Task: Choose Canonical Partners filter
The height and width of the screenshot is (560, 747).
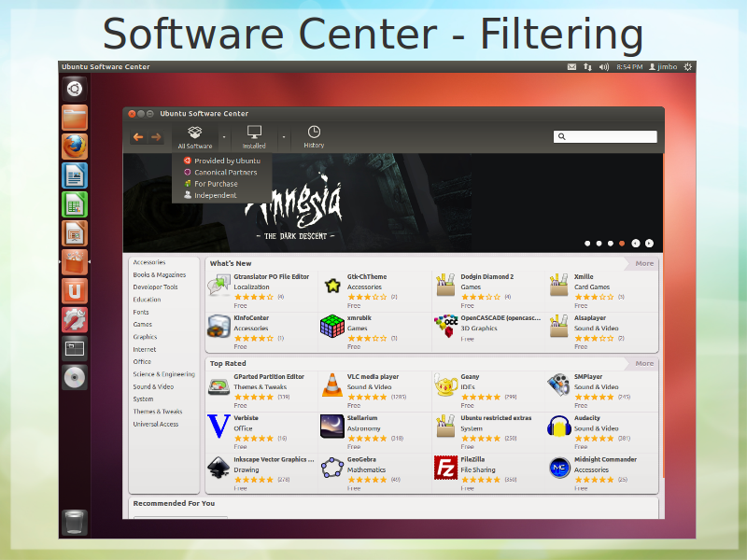Action: tap(222, 173)
